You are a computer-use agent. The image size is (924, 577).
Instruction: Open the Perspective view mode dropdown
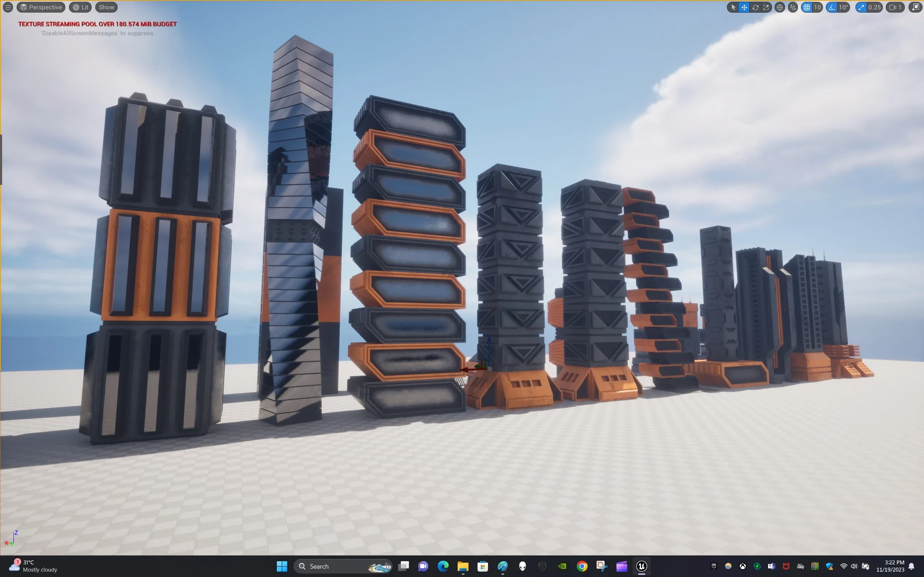pyautogui.click(x=41, y=7)
